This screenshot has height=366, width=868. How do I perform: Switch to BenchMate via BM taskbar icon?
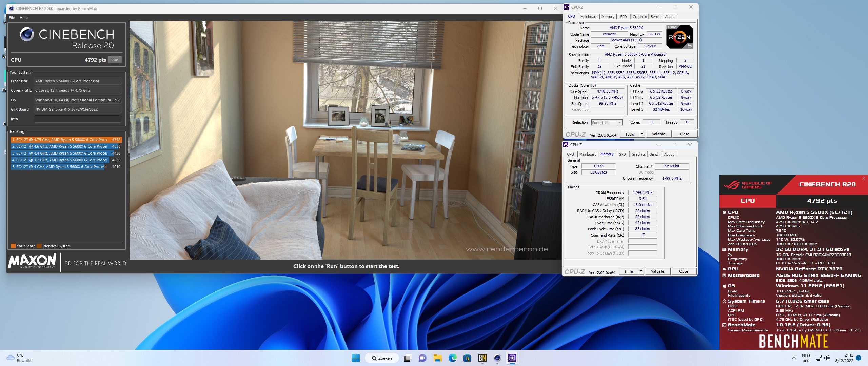click(482, 358)
